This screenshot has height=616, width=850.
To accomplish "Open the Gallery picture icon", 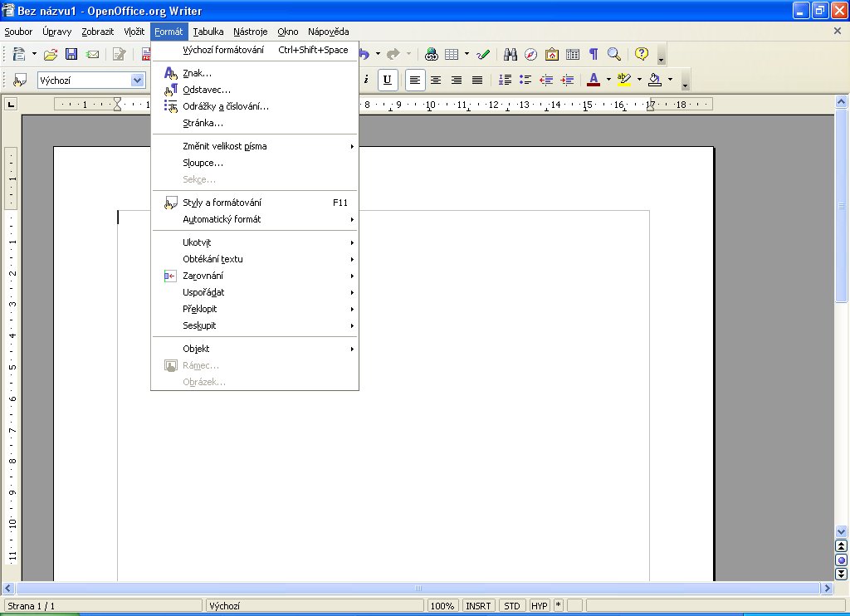I will [x=552, y=54].
